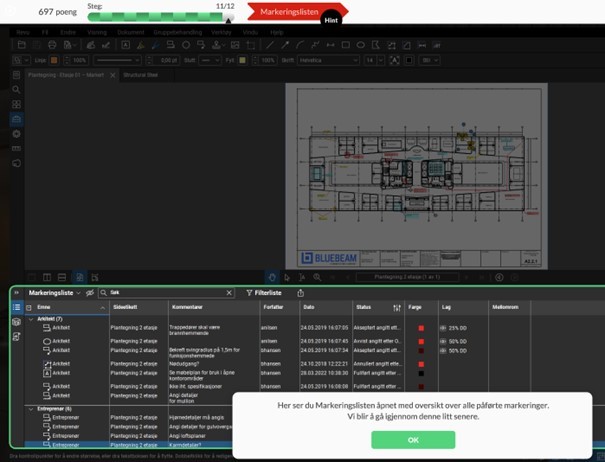Toggle the Filterliste filter button
The width and height of the screenshot is (605, 462).
(x=264, y=293)
